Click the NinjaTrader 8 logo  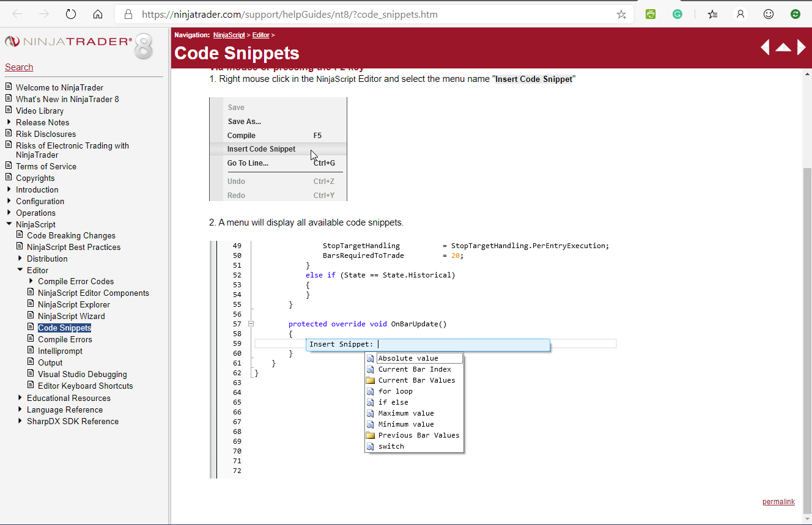(x=78, y=45)
